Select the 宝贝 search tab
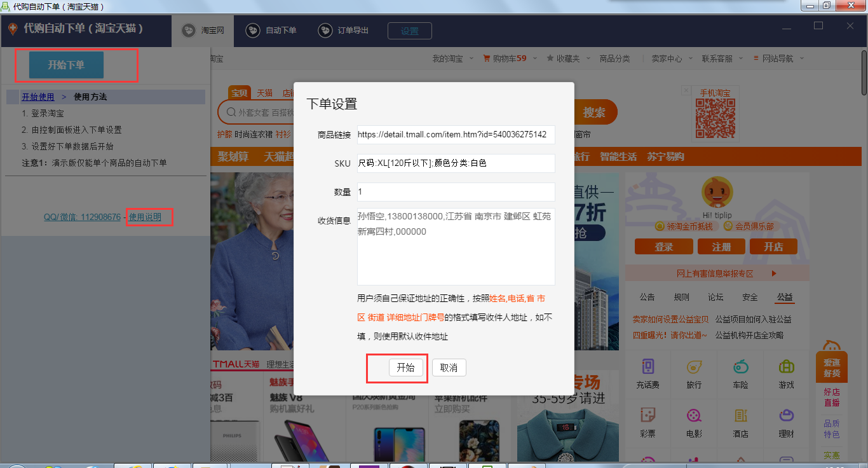This screenshot has height=468, width=868. coord(240,93)
